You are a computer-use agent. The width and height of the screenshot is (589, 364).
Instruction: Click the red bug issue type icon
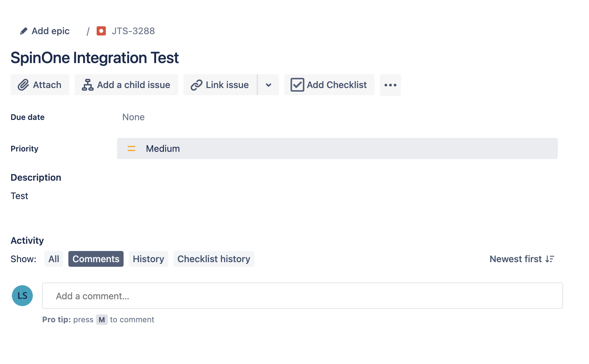[x=101, y=31]
